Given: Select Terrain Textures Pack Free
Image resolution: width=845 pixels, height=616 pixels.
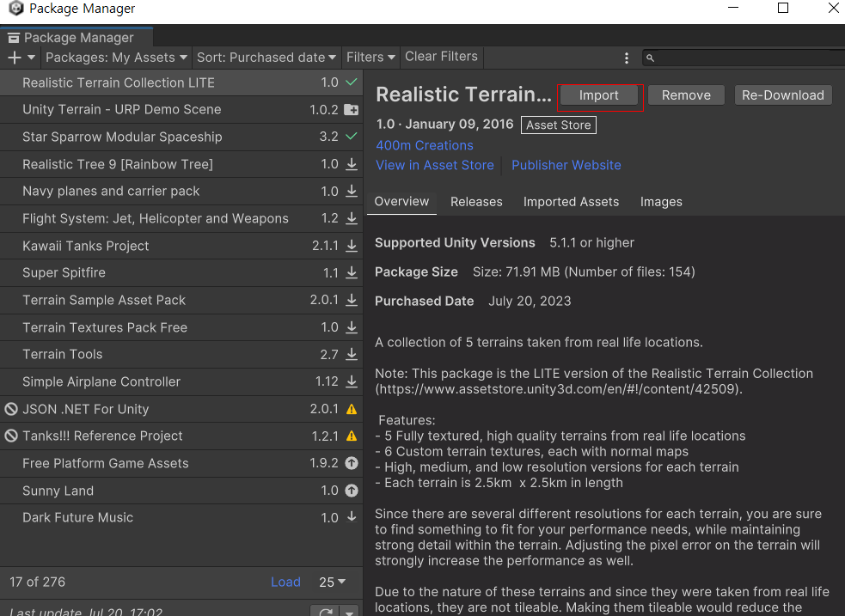Looking at the screenshot, I should point(181,327).
